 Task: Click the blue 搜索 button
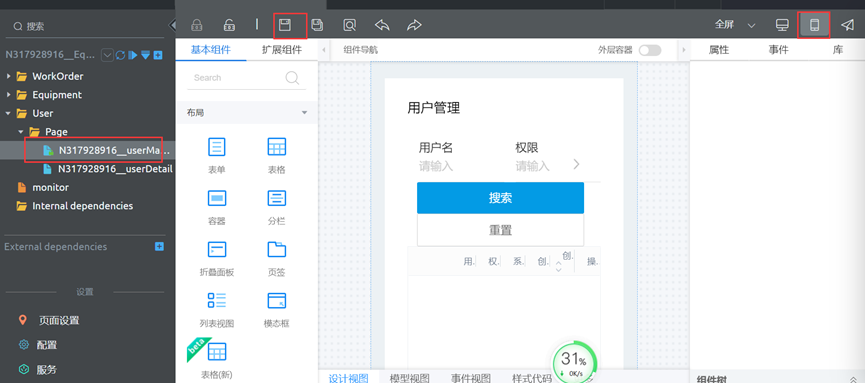pos(500,198)
